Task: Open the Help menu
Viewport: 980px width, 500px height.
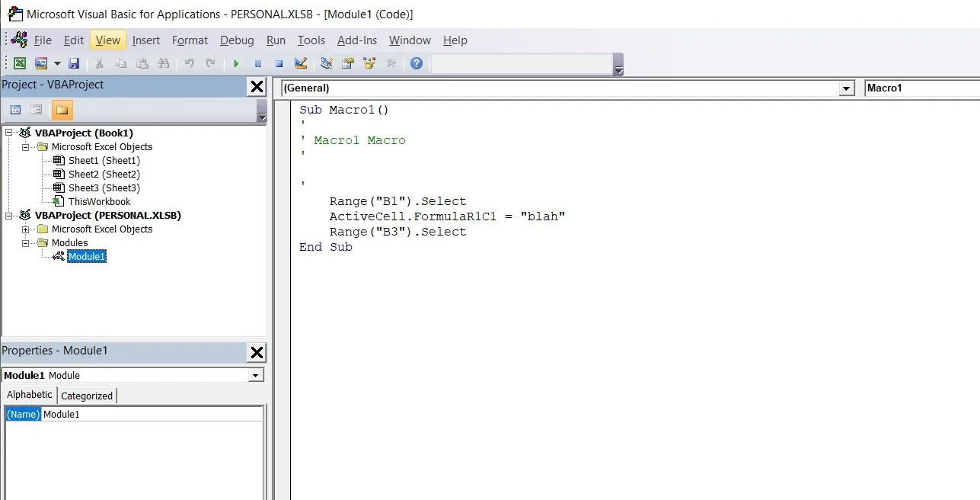Action: (x=455, y=40)
